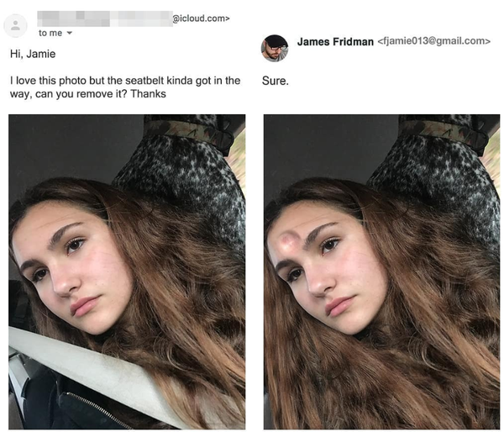Image resolution: width=504 pixels, height=432 pixels.
Task: Click the gray default sender avatar icon
Action: (15, 26)
